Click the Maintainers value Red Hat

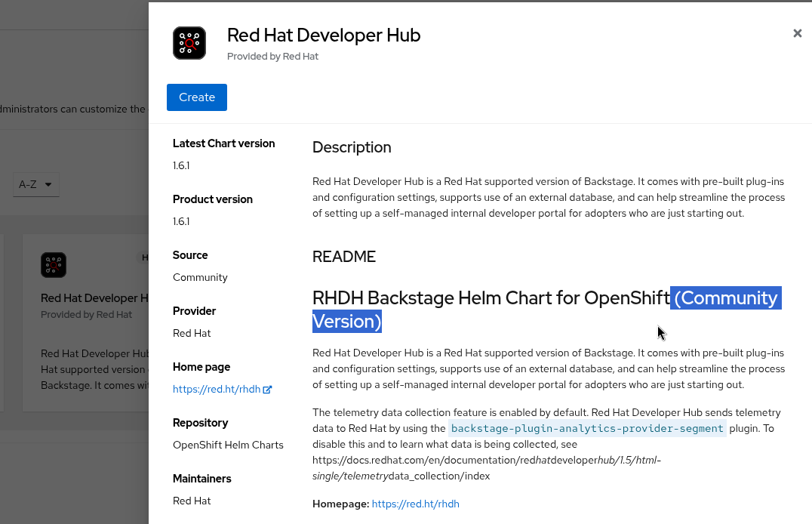pos(192,501)
